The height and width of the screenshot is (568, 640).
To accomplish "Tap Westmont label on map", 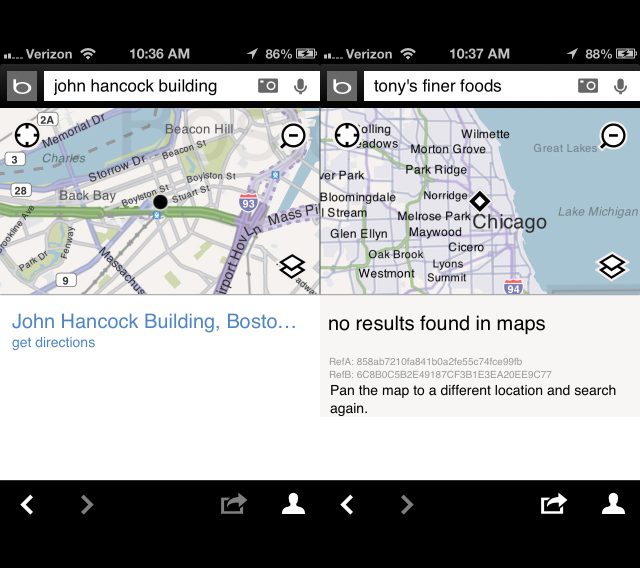I will 387,273.
